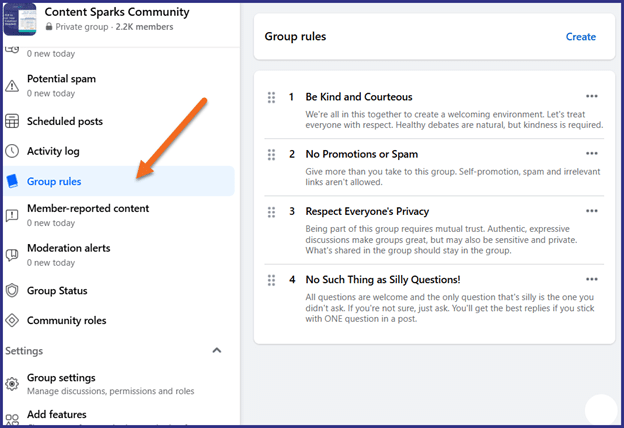
Task: Open options menu for No Promotions or Spam
Action: 592,154
